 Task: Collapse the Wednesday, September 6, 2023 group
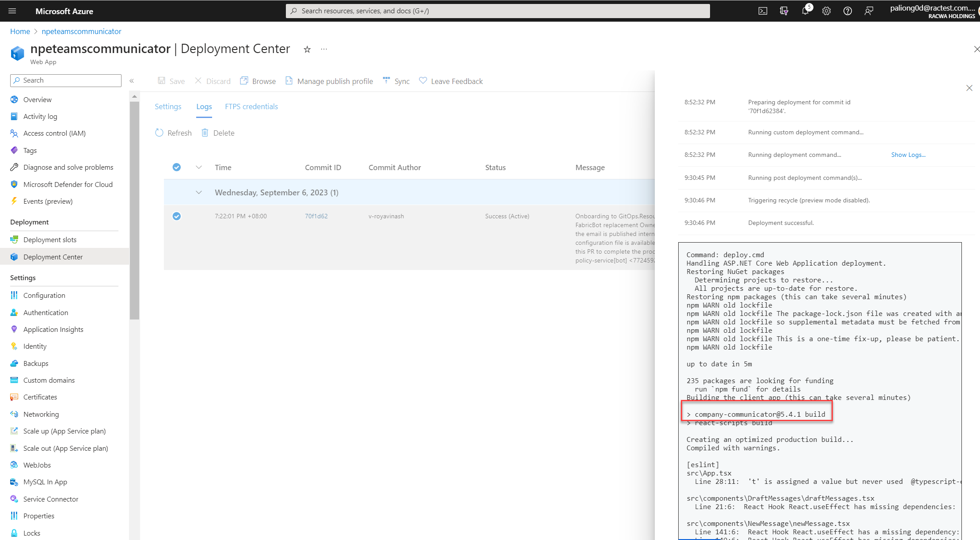pyautogui.click(x=199, y=192)
